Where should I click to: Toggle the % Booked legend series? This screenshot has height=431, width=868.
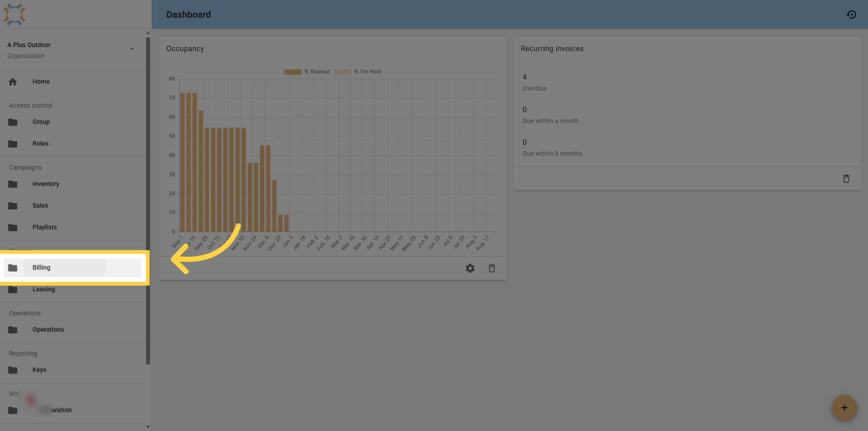307,72
